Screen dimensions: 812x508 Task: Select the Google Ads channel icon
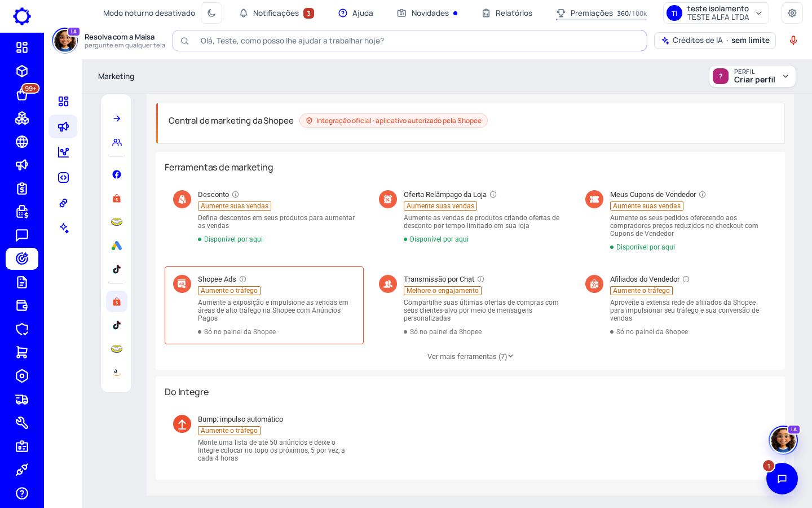pos(117,246)
